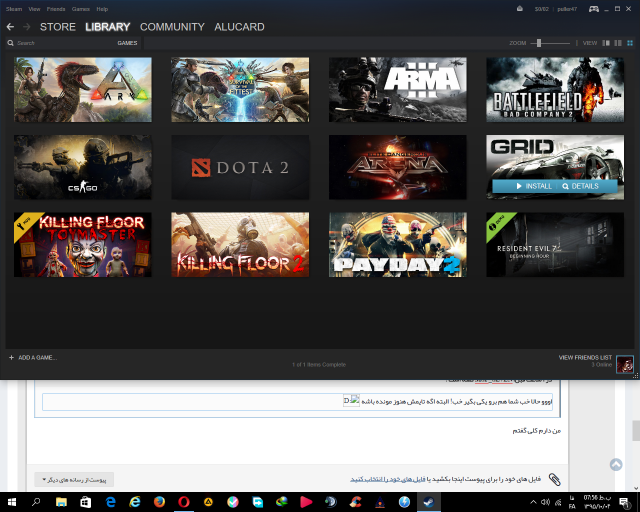640x512 pixels.
Task: Open the Steam inbox notification icon
Action: 520,9
